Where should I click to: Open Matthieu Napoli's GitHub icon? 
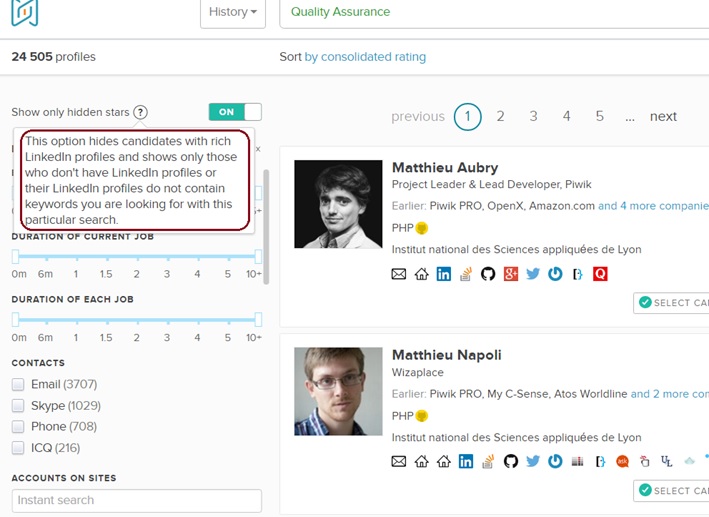pos(510,461)
